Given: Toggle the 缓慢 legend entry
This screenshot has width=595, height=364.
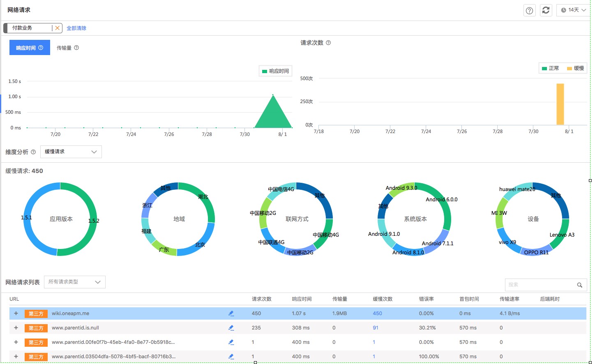Looking at the screenshot, I should [x=575, y=68].
